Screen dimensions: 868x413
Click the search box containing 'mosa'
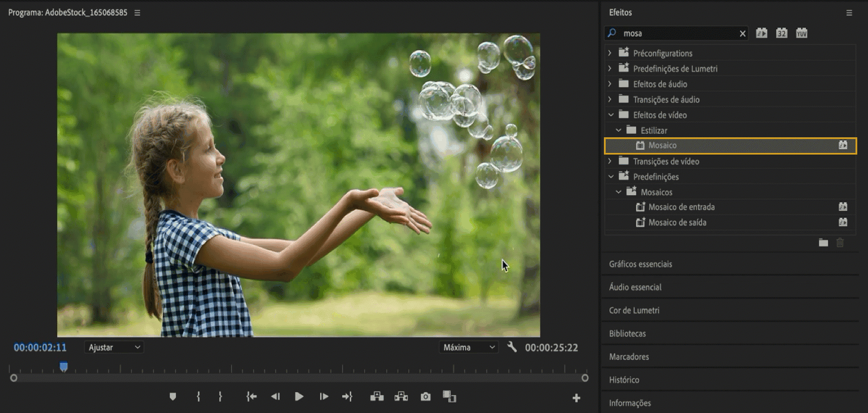point(677,33)
